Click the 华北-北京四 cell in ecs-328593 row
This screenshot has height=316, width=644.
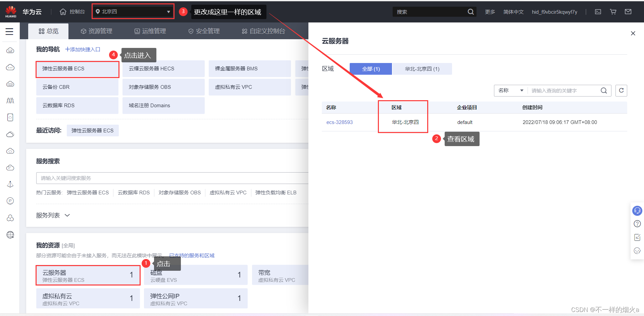pyautogui.click(x=405, y=122)
